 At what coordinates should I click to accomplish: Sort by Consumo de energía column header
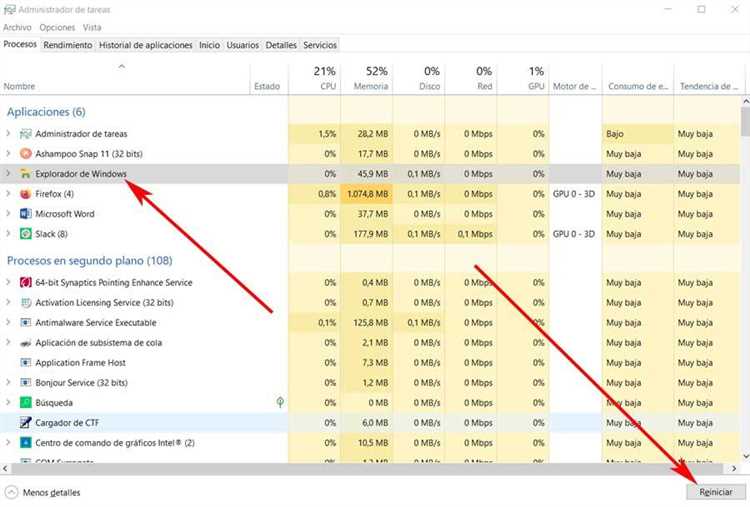[x=638, y=78]
